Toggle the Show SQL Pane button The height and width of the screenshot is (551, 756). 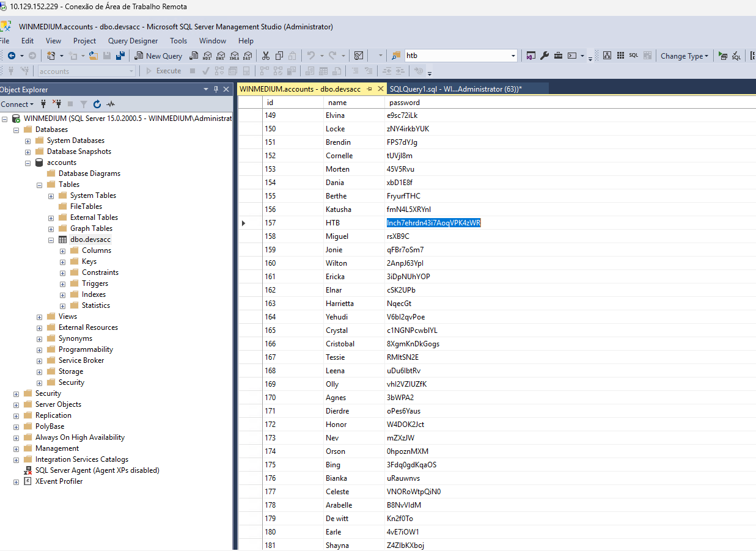634,56
